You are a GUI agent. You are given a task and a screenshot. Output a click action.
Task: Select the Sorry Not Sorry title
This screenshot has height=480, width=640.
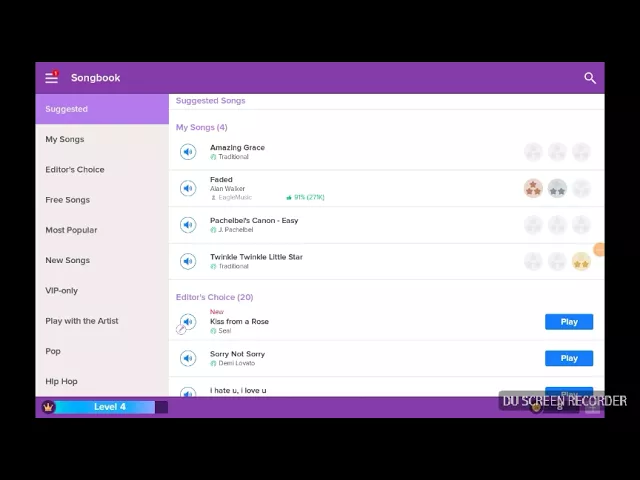pos(238,354)
